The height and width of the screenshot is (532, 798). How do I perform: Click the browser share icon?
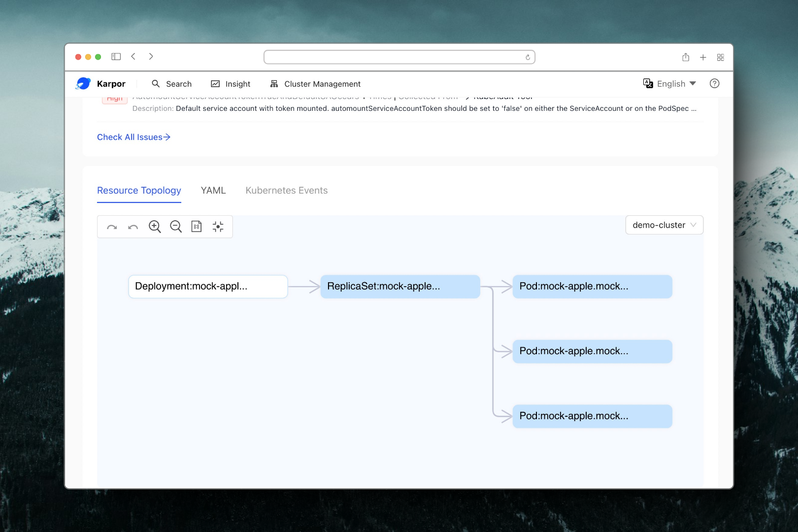pyautogui.click(x=686, y=57)
